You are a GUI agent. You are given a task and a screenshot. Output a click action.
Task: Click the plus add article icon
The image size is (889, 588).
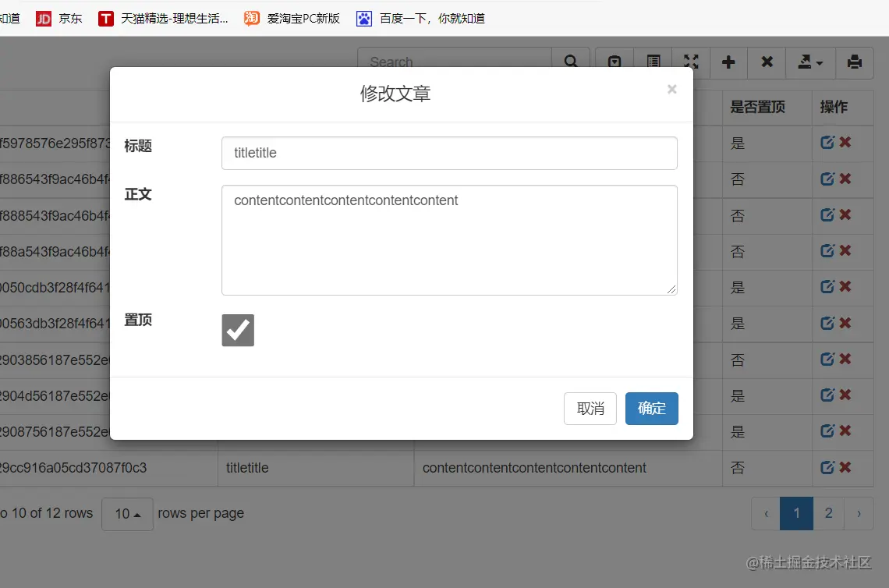[x=728, y=62]
